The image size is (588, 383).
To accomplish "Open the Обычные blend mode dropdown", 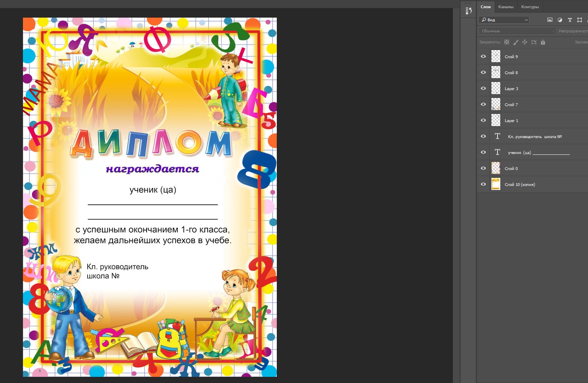I will click(x=517, y=31).
